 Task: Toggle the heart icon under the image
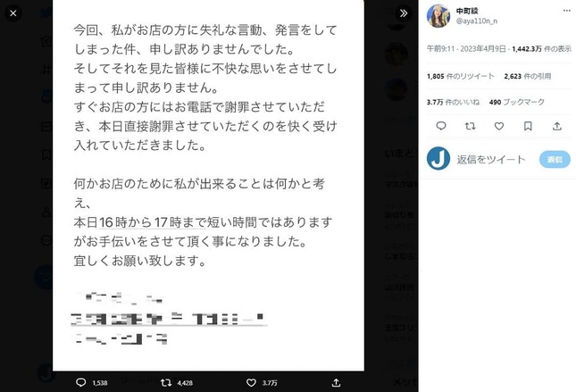pyautogui.click(x=251, y=382)
